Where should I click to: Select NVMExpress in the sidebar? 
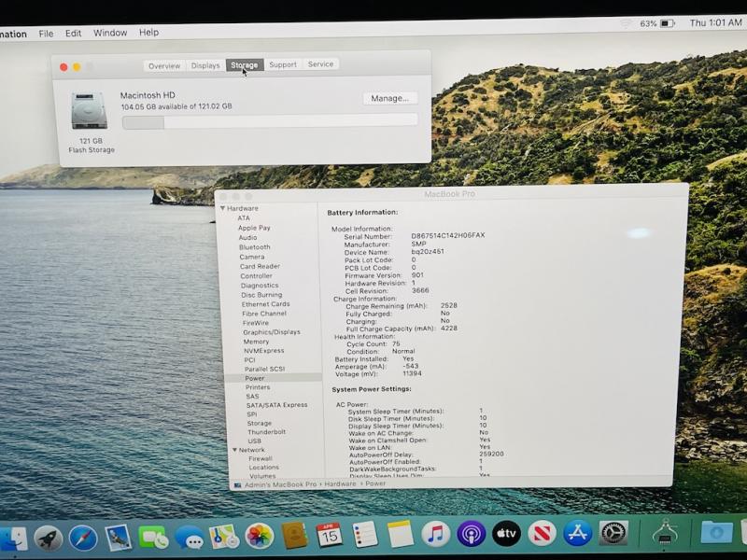pyautogui.click(x=264, y=351)
